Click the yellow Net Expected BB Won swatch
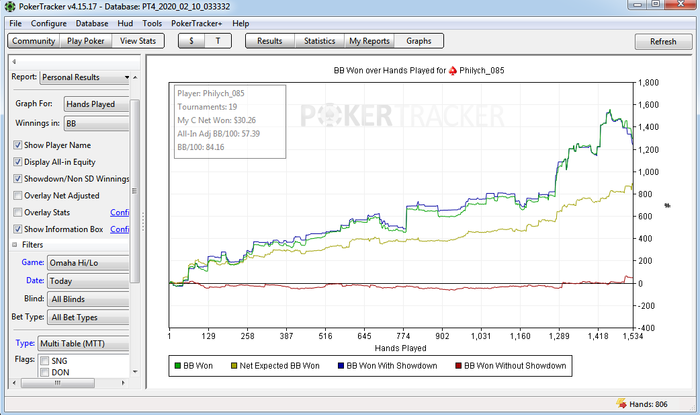The height and width of the screenshot is (415, 700). pyautogui.click(x=234, y=366)
